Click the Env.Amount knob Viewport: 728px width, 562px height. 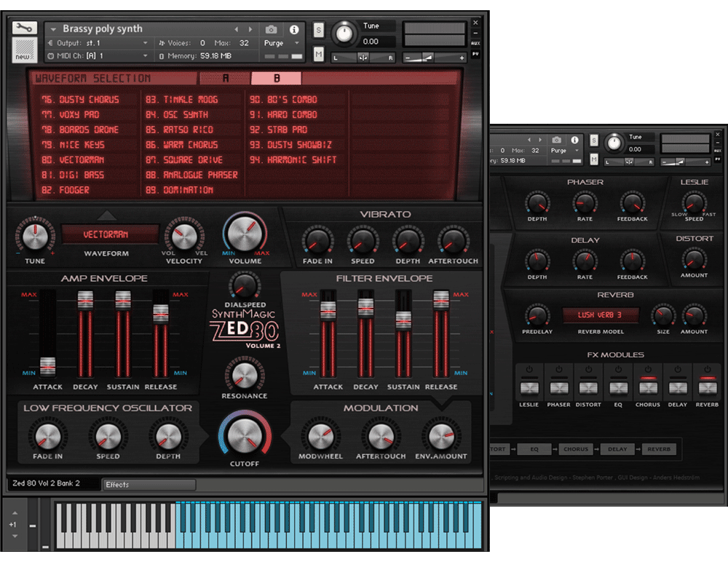coord(441,436)
